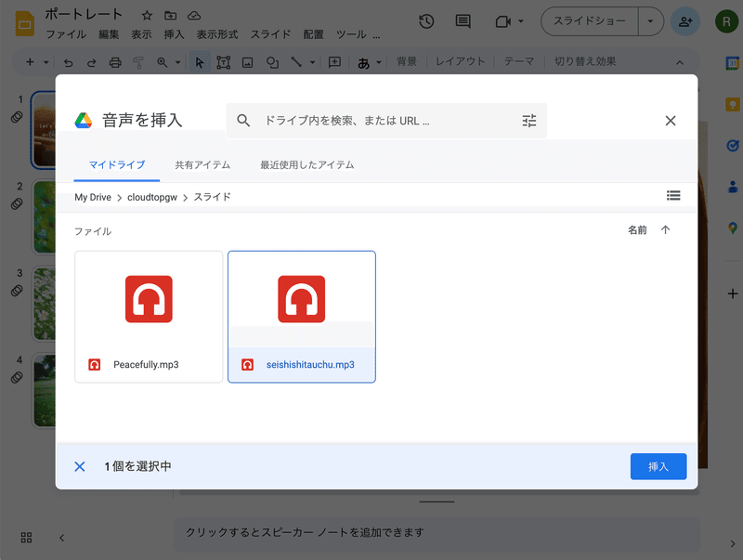Open the 配置 menu
Viewport: 743px width, 560px height.
(x=313, y=34)
